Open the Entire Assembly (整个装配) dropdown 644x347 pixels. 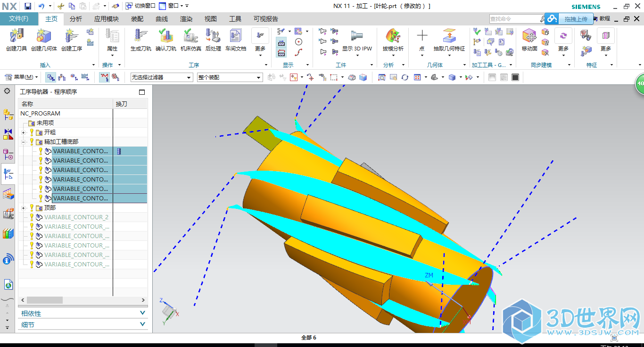[230, 77]
